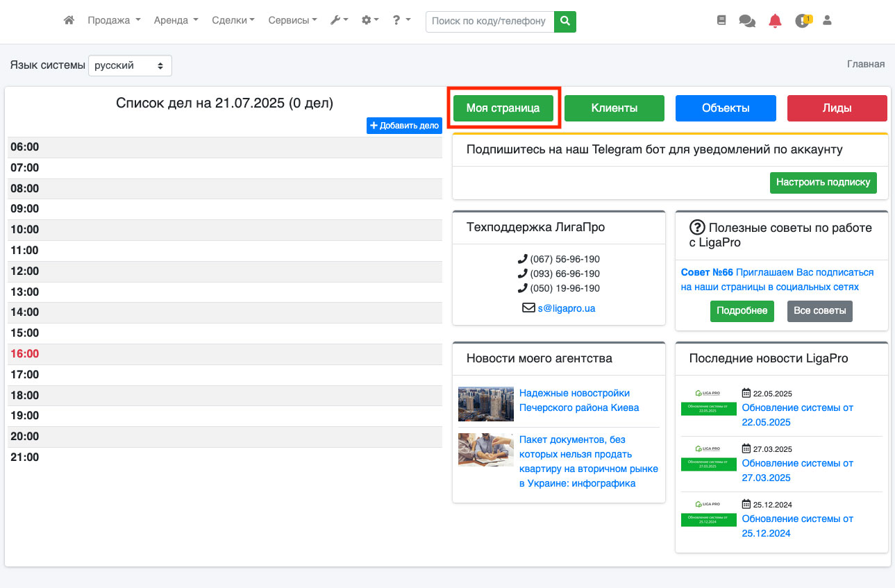Click the Добавить дело button
895x588 pixels.
tap(404, 126)
